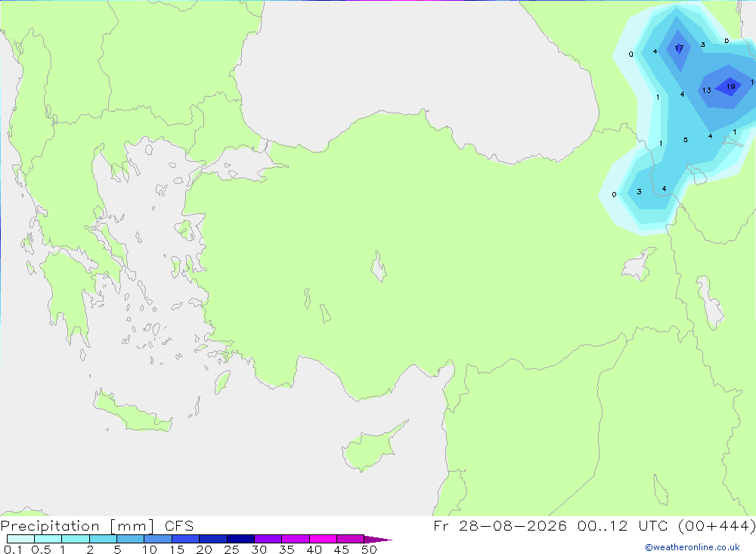The width and height of the screenshot is (756, 554).
Task: Click the arrow tip beyond 50 on legend
Action: click(379, 540)
